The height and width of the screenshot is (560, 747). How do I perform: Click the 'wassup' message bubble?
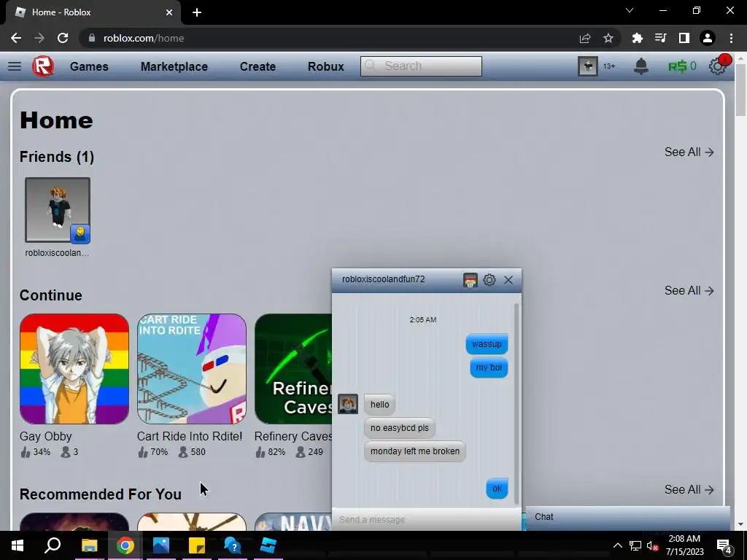pyautogui.click(x=487, y=344)
